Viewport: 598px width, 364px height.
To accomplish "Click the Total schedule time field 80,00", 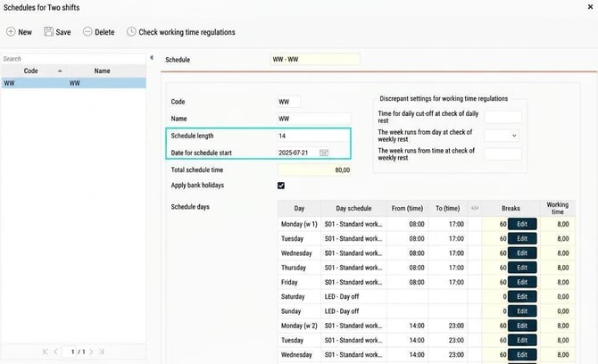I will click(313, 170).
